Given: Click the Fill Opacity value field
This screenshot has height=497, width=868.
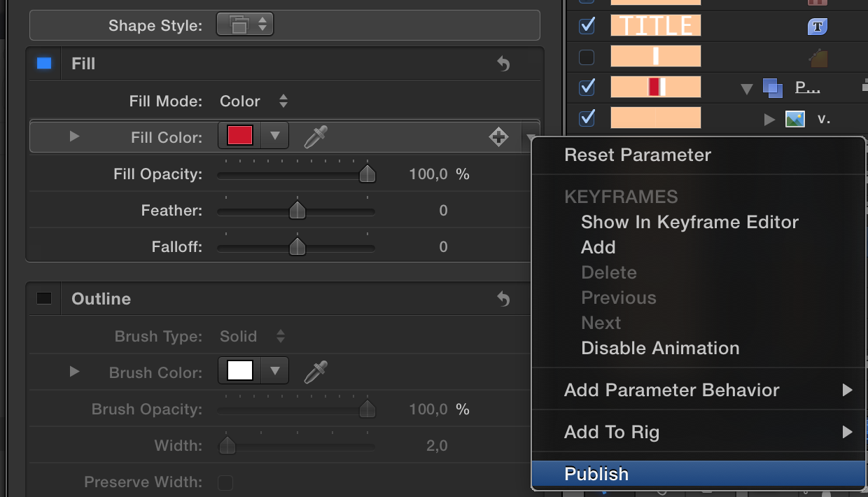Looking at the screenshot, I should click(x=428, y=174).
